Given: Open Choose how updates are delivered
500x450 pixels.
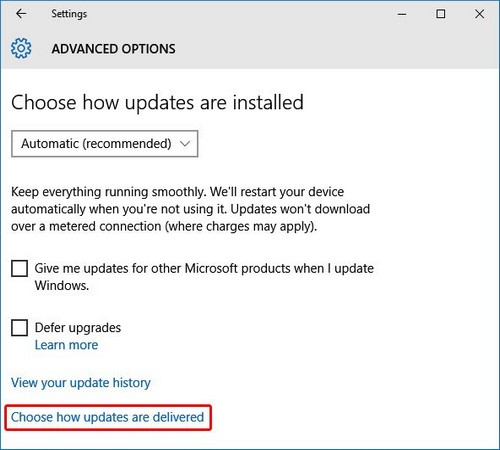Looking at the screenshot, I should 107,417.
